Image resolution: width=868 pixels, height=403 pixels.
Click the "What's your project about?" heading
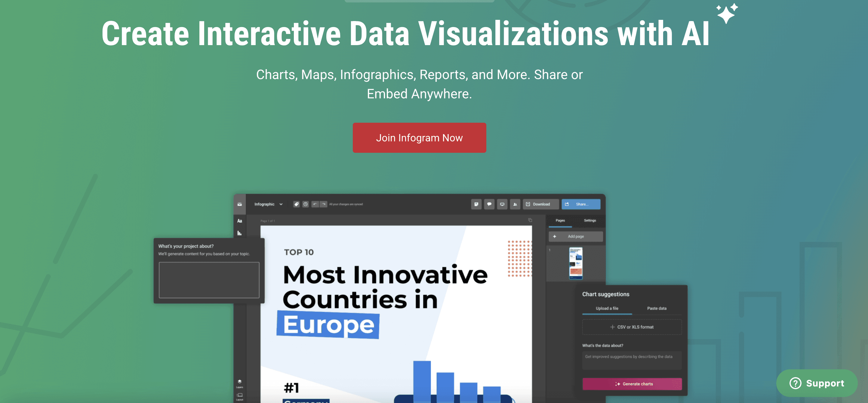186,246
